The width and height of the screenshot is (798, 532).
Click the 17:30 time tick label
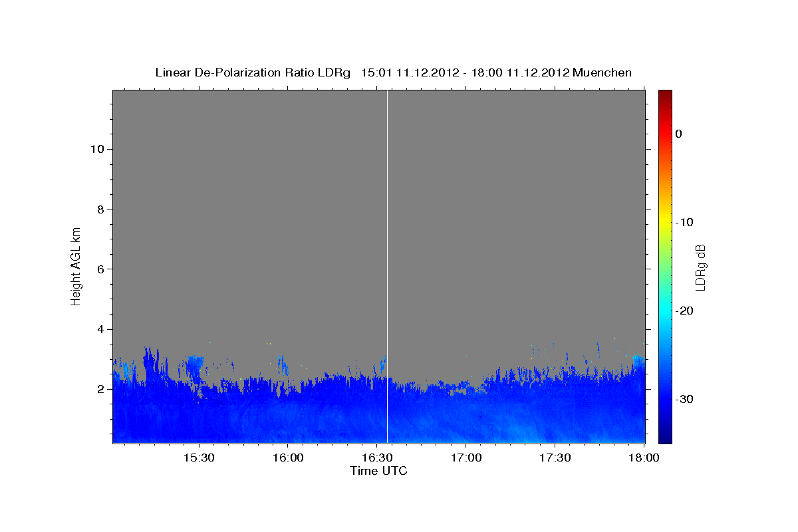(555, 458)
